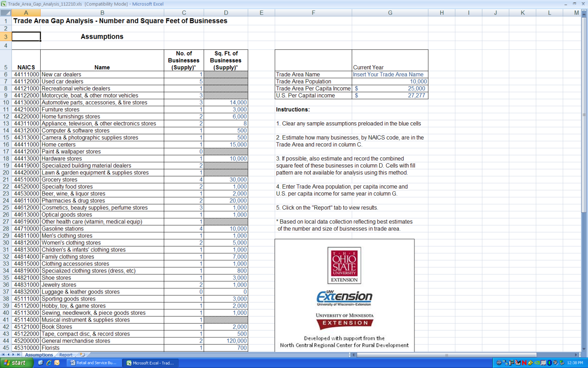588x368 pixels.
Task: Restore down the Excel window
Action: tap(574, 4)
